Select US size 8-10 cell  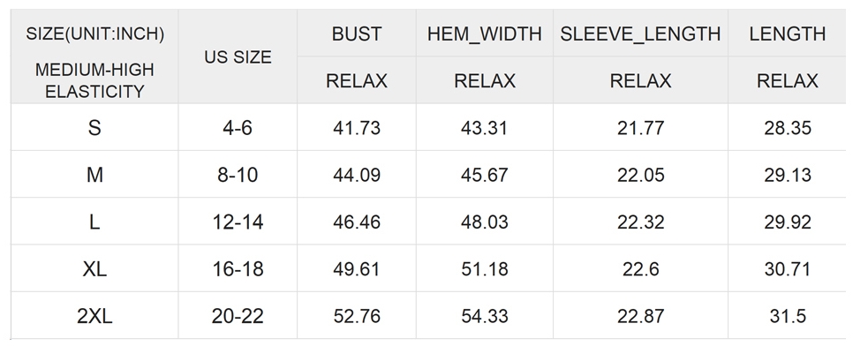pyautogui.click(x=238, y=175)
